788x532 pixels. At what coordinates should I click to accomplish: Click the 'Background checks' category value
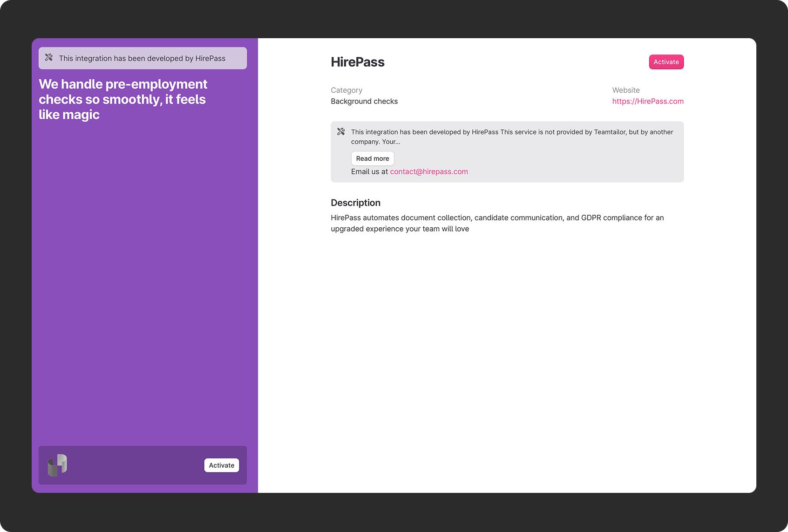[x=364, y=101]
